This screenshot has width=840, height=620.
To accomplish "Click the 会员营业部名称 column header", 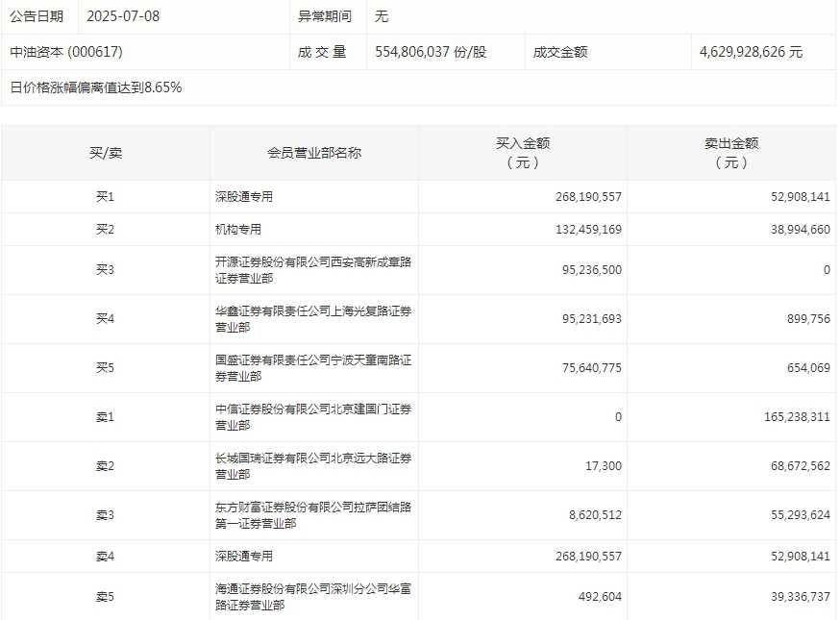I will pyautogui.click(x=314, y=153).
